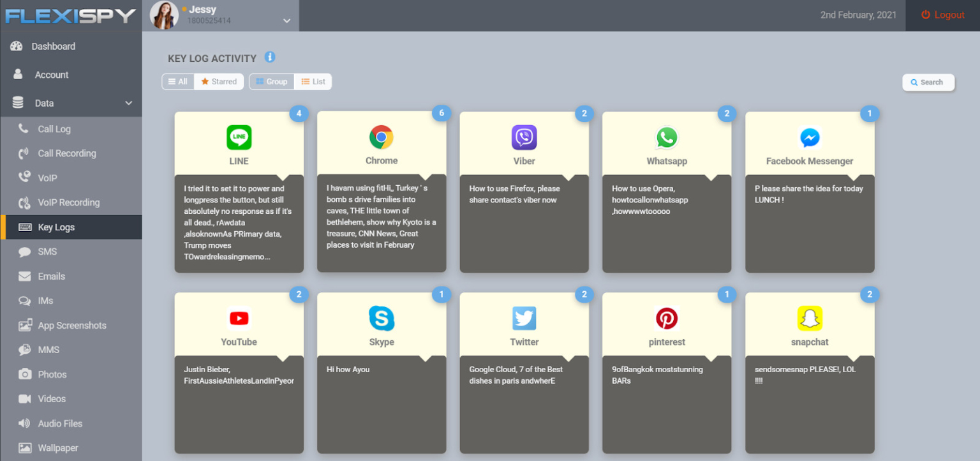Click Jessy's profile avatar picture
Screen dimensions: 980x461
tap(164, 15)
